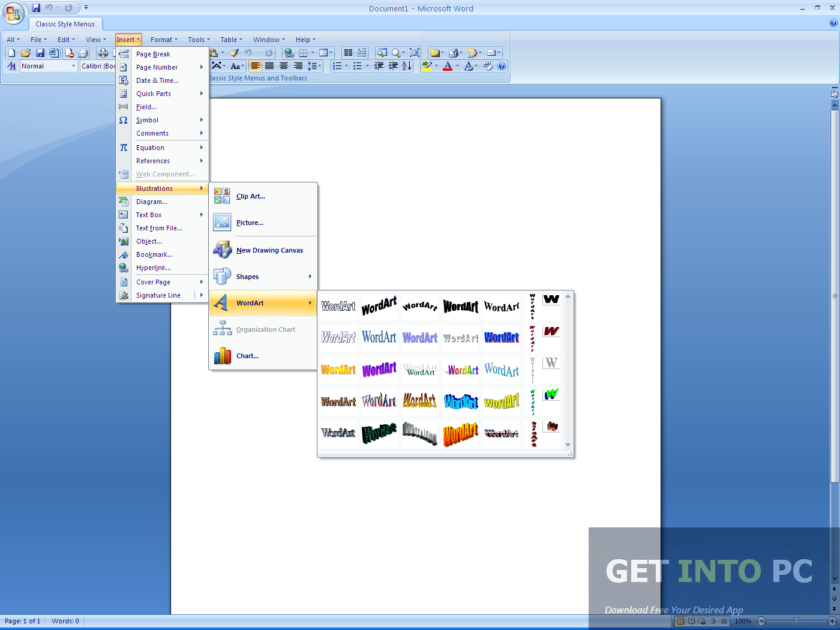Click the Shapes cylinder icon item
The height and width of the screenshot is (630, 840).
coord(263,277)
